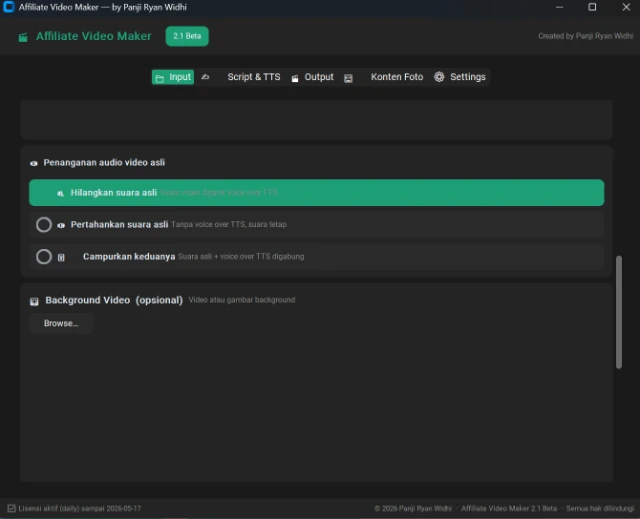640x519 pixels.
Task: Click the 'Affiliate Video Maker 2.1 Beta' footer text
Action: pyautogui.click(x=509, y=508)
